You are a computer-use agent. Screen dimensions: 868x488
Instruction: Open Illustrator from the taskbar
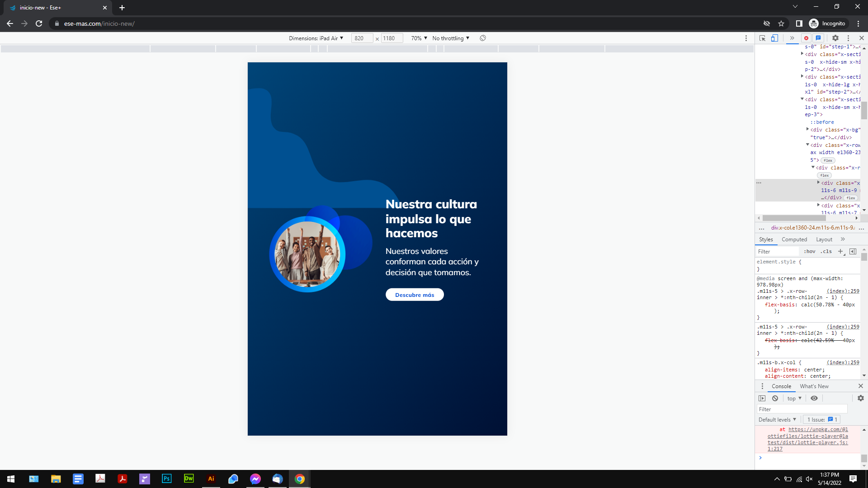tap(211, 479)
